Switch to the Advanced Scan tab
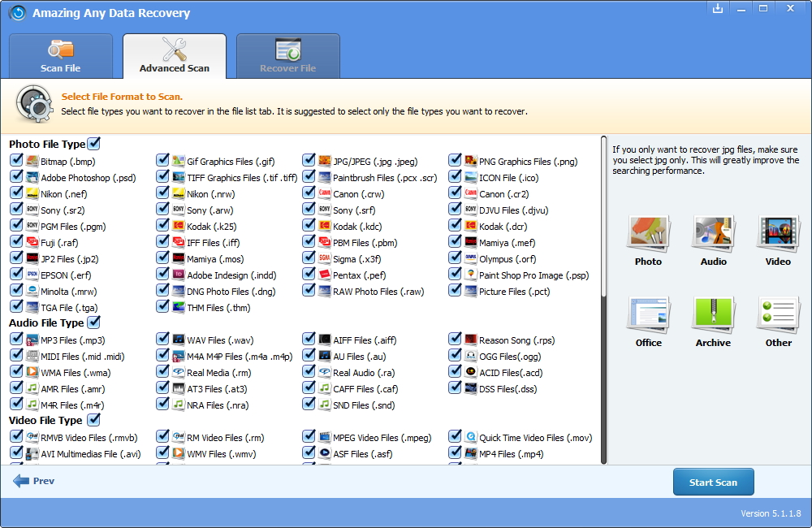The height and width of the screenshot is (528, 812). 175,56
